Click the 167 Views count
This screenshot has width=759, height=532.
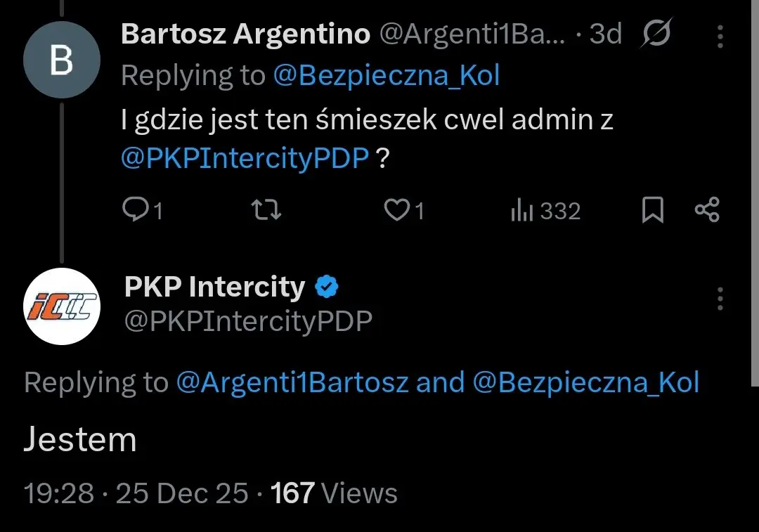[x=334, y=493]
